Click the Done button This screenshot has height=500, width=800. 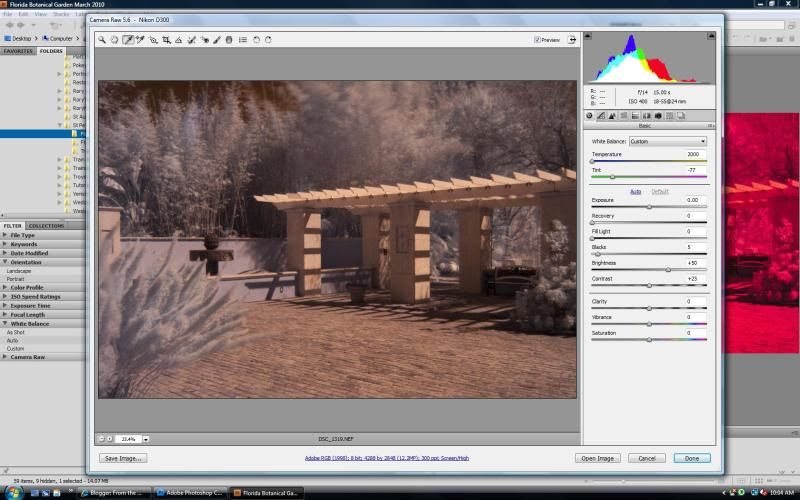coord(692,458)
